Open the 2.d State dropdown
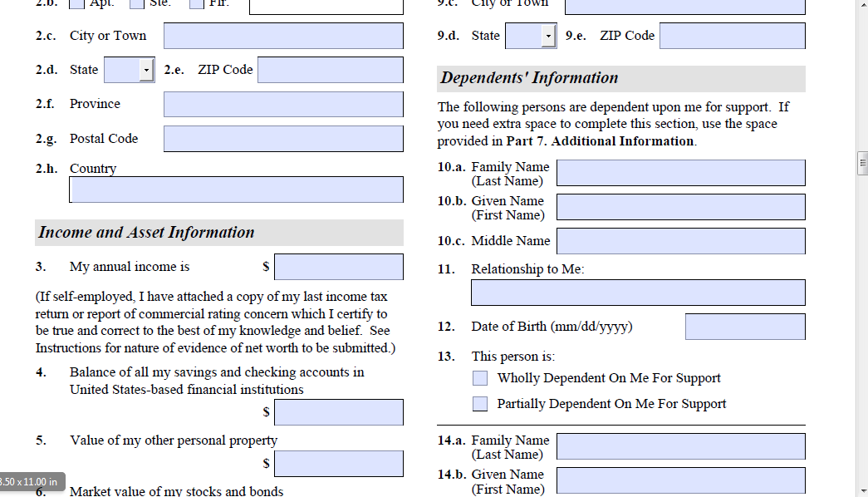The width and height of the screenshot is (868, 497). 146,70
